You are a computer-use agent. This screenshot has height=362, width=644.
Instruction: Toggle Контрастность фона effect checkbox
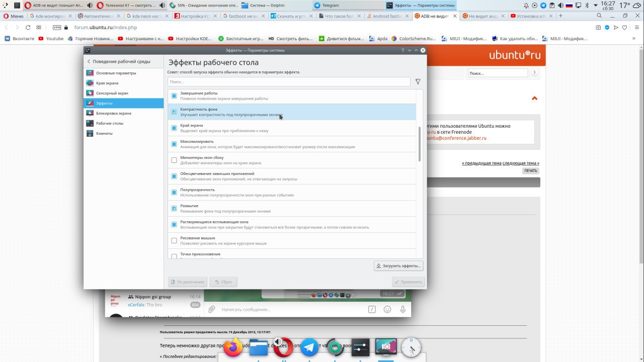pos(174,112)
